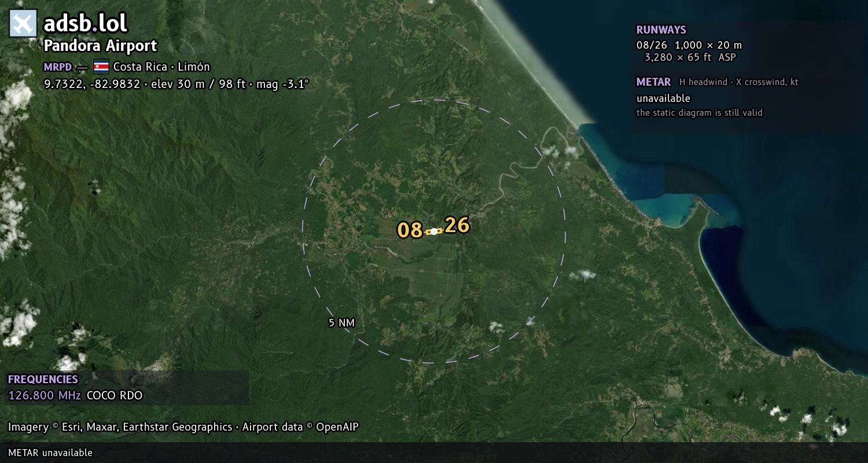Click the headwind crosswind legend text

click(739, 82)
